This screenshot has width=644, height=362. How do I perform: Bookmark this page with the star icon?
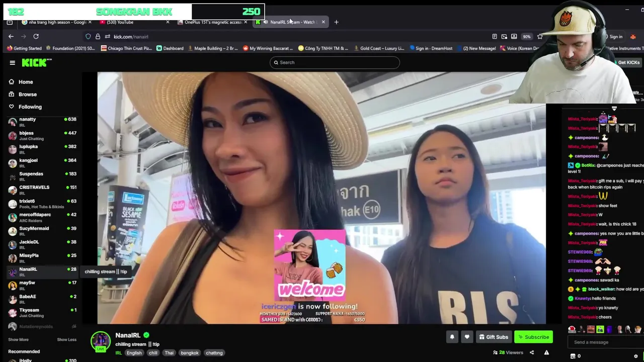pyautogui.click(x=540, y=36)
